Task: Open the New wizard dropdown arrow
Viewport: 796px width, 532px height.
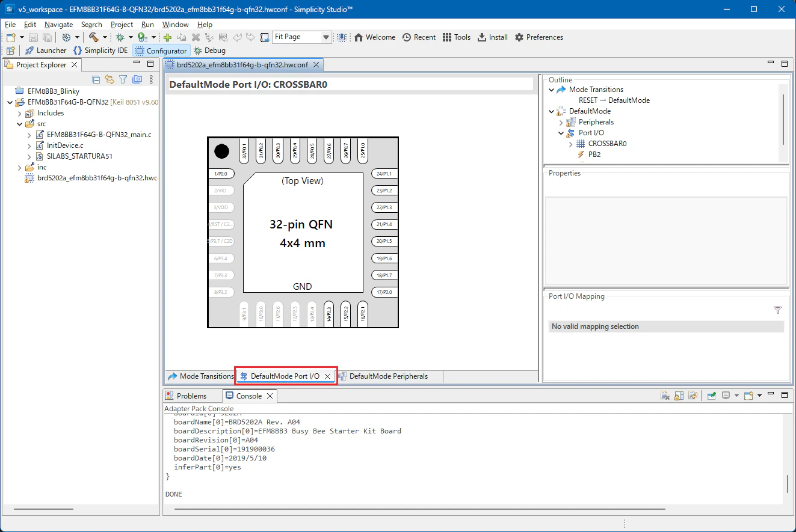Action: click(x=21, y=37)
